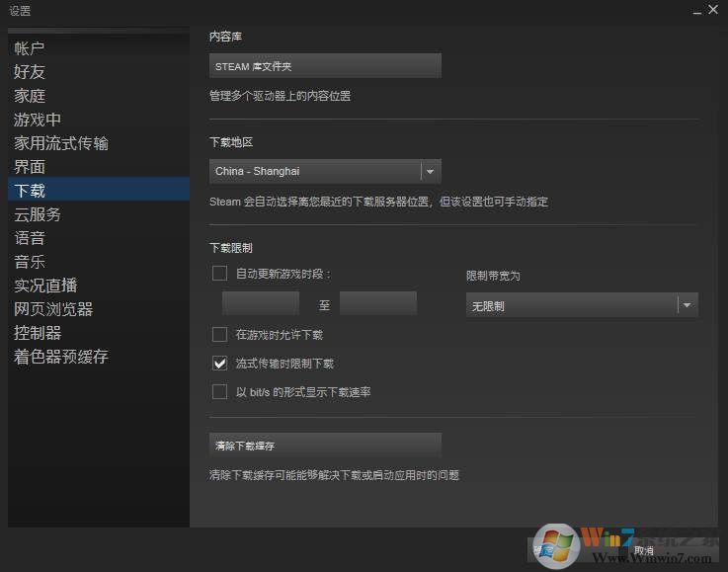This screenshot has height=572, width=728.
Task: Select 家用流式传输 in the sidebar
Action: coord(61,143)
